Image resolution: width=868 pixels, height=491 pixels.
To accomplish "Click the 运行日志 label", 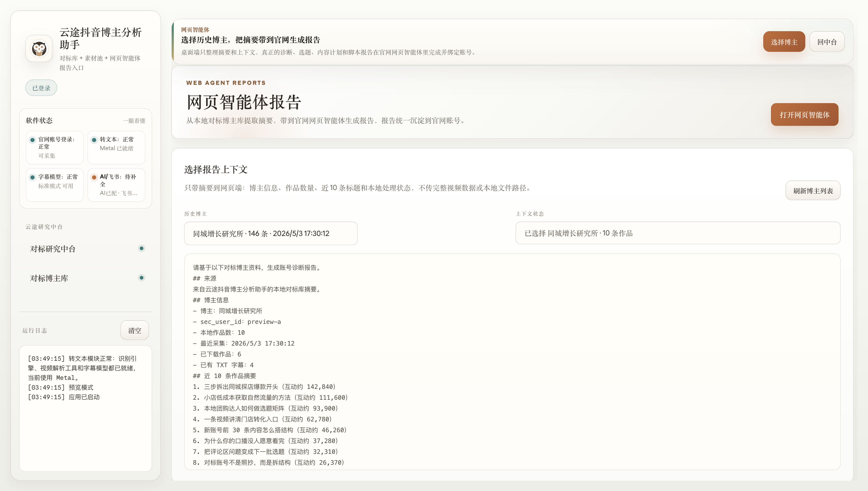I will coord(34,331).
